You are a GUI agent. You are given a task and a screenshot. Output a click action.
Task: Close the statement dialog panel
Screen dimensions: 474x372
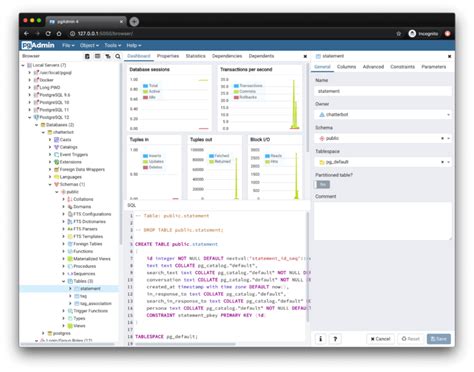tap(449, 56)
